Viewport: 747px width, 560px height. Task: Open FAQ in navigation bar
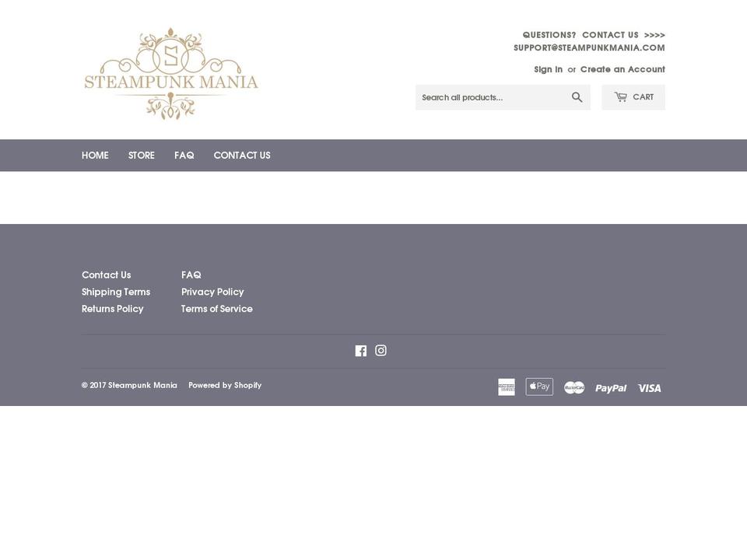click(x=184, y=156)
